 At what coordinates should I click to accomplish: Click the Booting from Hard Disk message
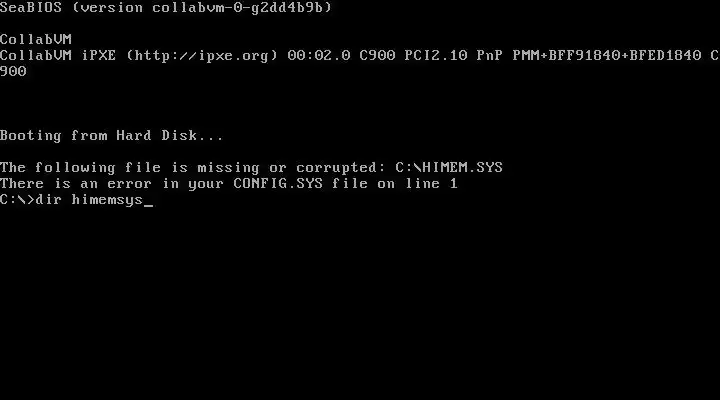(112, 135)
